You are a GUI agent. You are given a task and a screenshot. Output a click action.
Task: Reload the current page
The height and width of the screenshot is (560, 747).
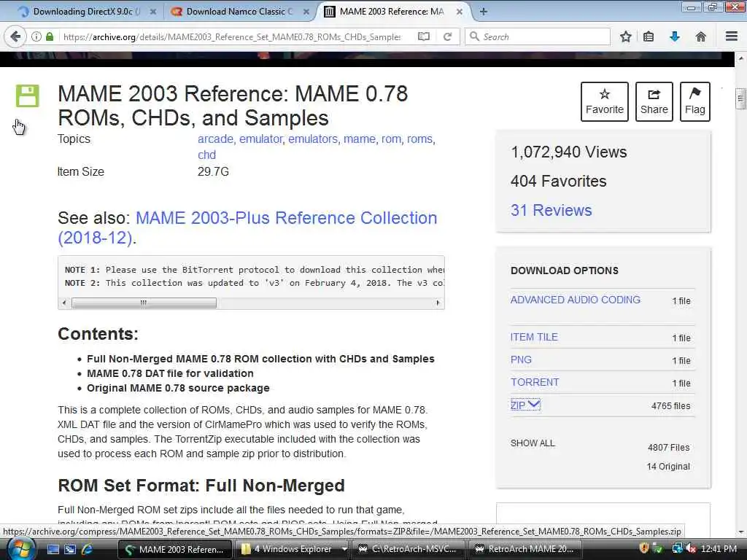coord(447,36)
